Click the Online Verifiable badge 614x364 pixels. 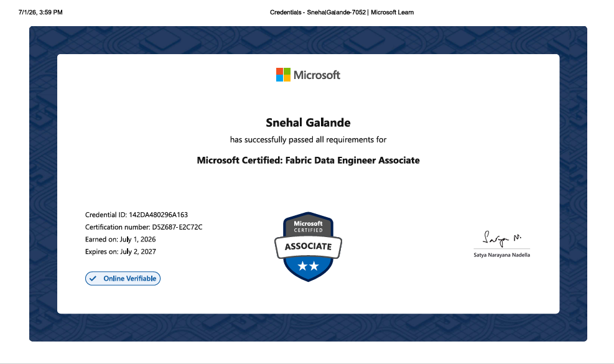tap(123, 279)
